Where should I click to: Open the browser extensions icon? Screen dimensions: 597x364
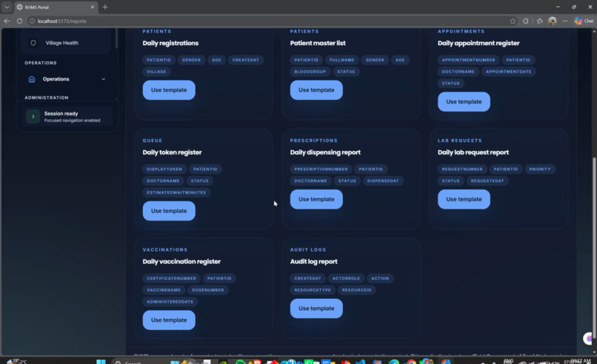[x=526, y=21]
